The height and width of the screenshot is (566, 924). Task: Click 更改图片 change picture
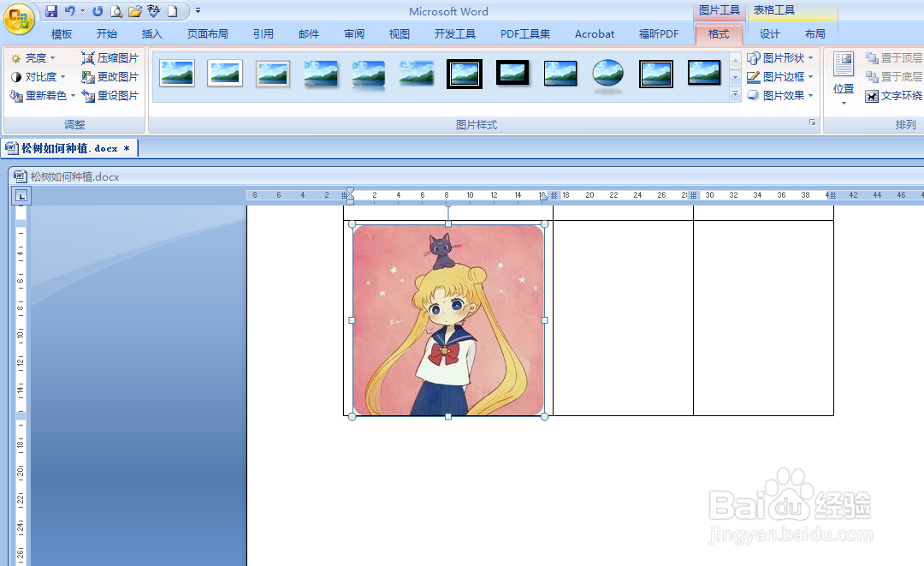click(110, 77)
